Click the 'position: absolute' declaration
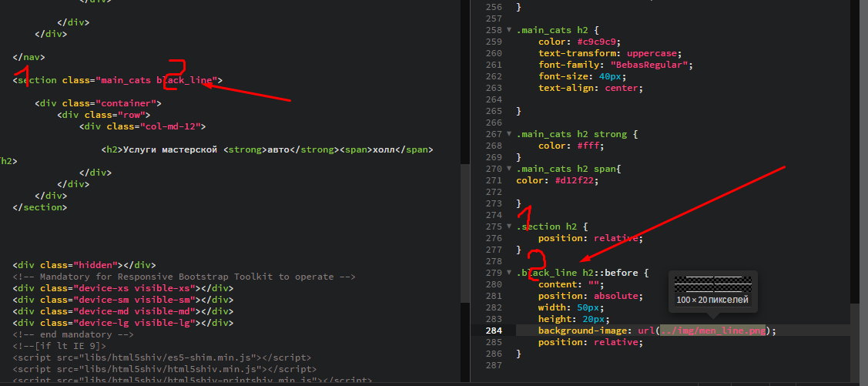Screen dimensions: 868x386 [x=591, y=296]
